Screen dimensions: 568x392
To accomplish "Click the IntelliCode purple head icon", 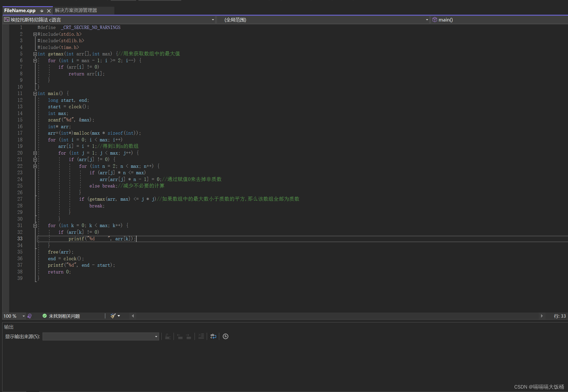I will pyautogui.click(x=30, y=316).
